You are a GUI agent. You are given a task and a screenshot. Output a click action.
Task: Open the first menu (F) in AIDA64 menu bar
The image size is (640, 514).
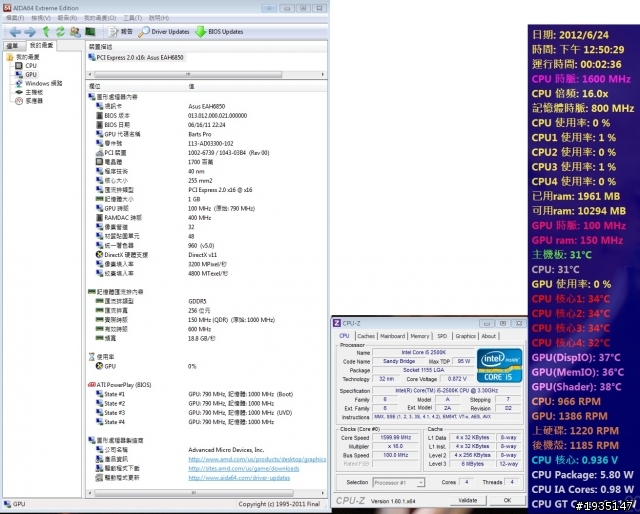(x=15, y=18)
